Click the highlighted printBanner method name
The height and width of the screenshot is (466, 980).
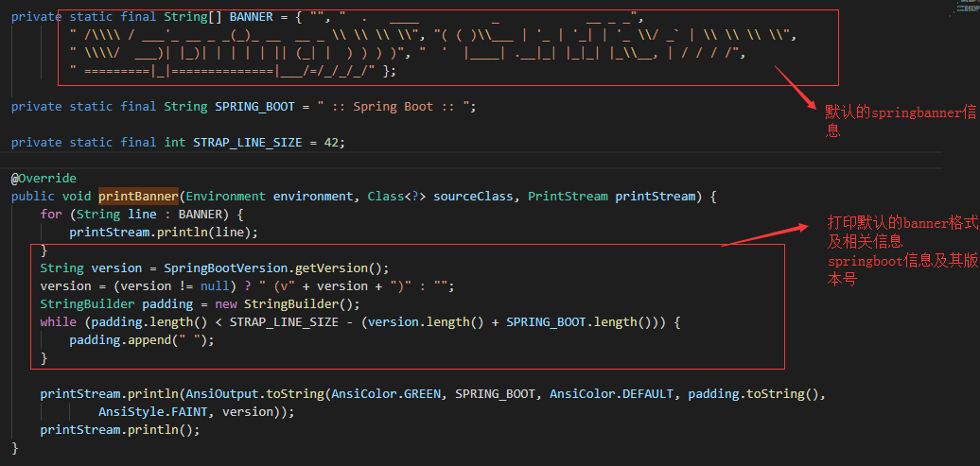click(x=139, y=197)
